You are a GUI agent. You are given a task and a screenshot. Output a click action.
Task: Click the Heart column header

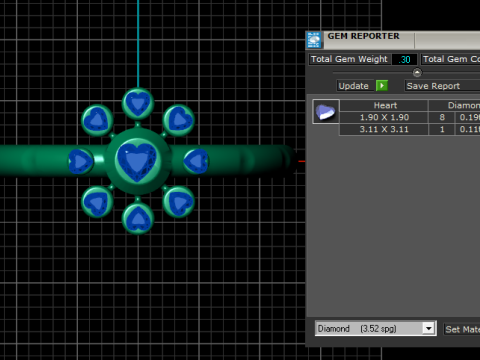[x=384, y=105]
